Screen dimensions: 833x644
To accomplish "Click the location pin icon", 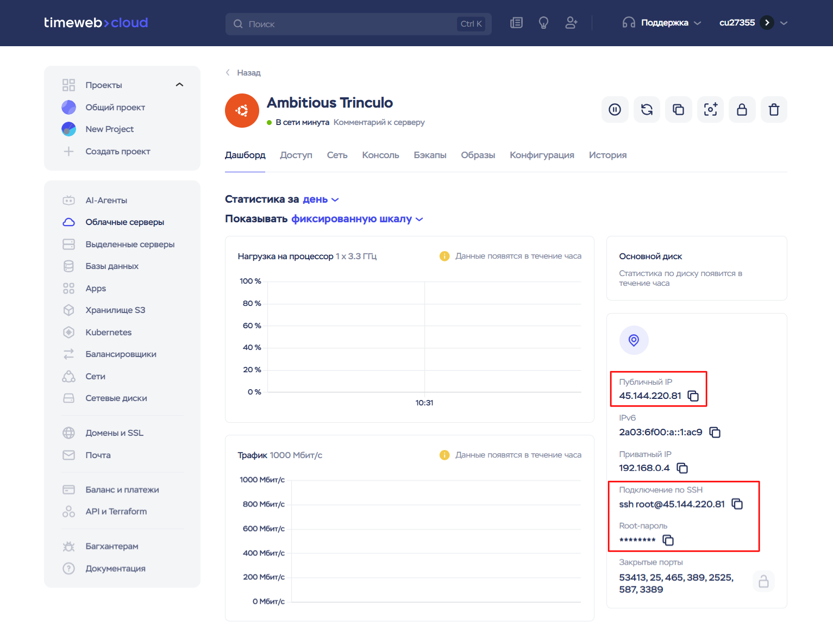I will pyautogui.click(x=634, y=340).
